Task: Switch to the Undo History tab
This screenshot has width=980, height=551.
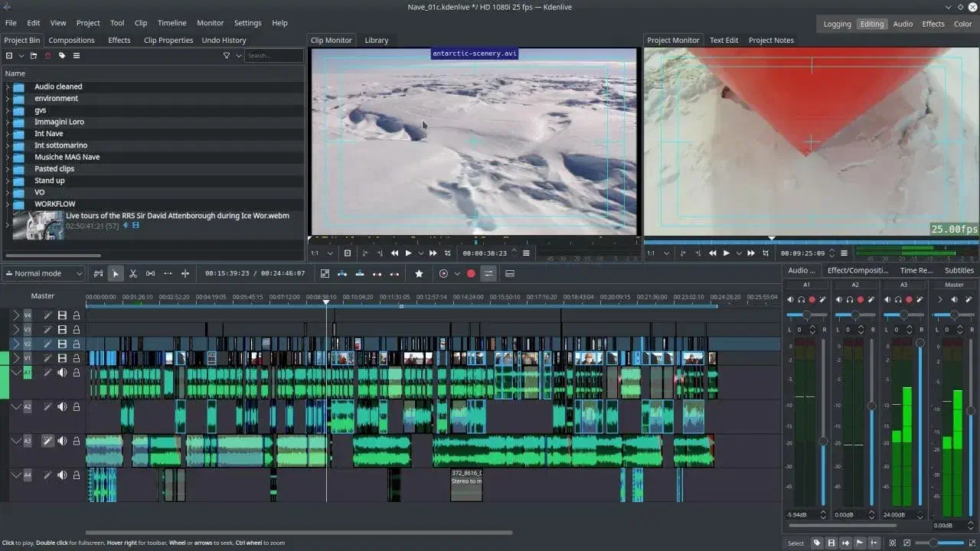Action: 224,40
